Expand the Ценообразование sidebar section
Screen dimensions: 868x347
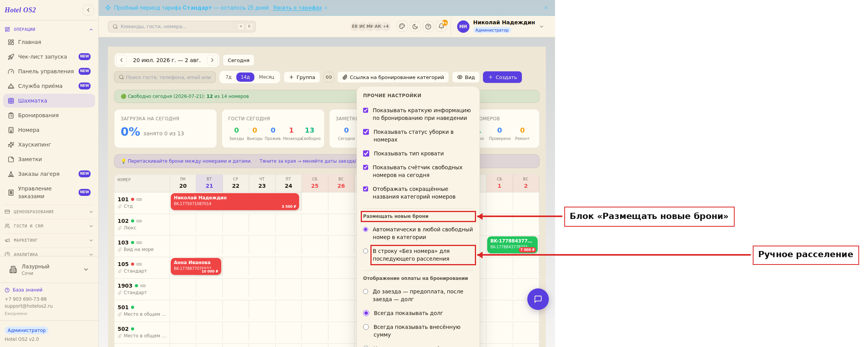click(49, 212)
